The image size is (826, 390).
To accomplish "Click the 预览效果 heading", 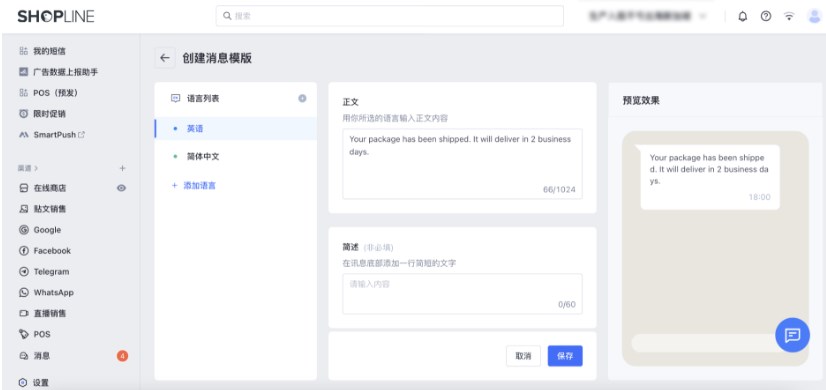I will [641, 100].
